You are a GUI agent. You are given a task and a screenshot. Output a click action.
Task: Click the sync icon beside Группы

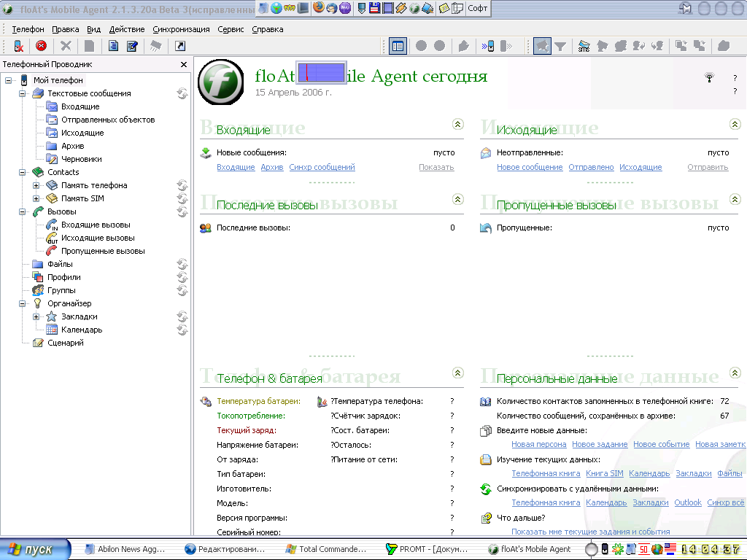pos(182,290)
